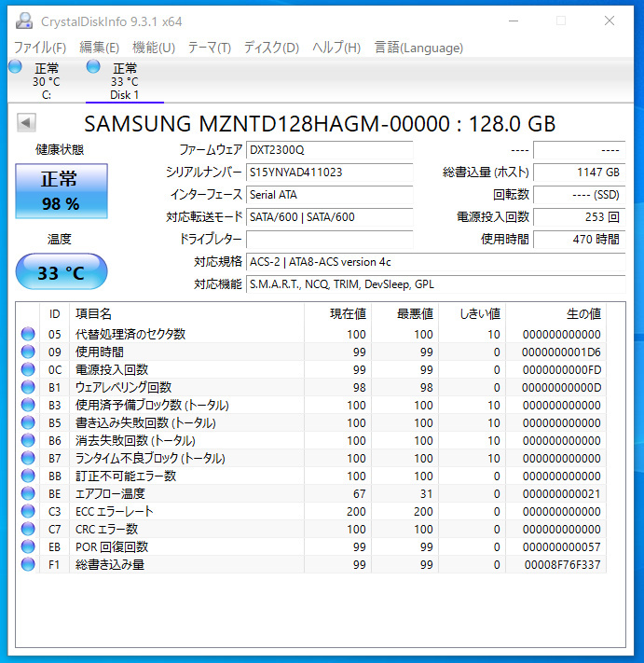Select the CRC エラー数 row name
Screen dimensions: 644x663
[106, 529]
